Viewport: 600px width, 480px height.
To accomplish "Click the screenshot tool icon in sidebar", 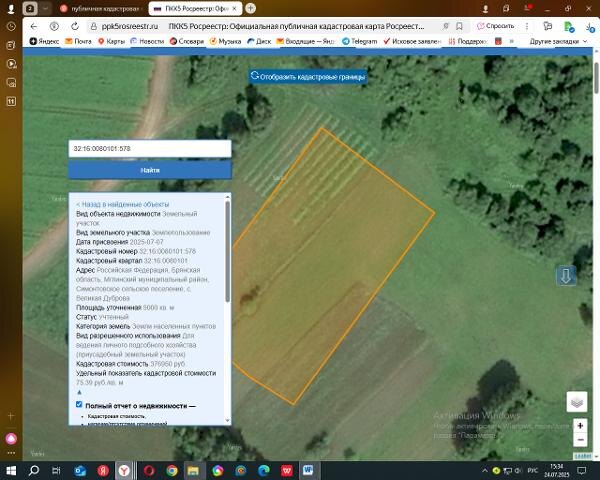I will pos(11,82).
